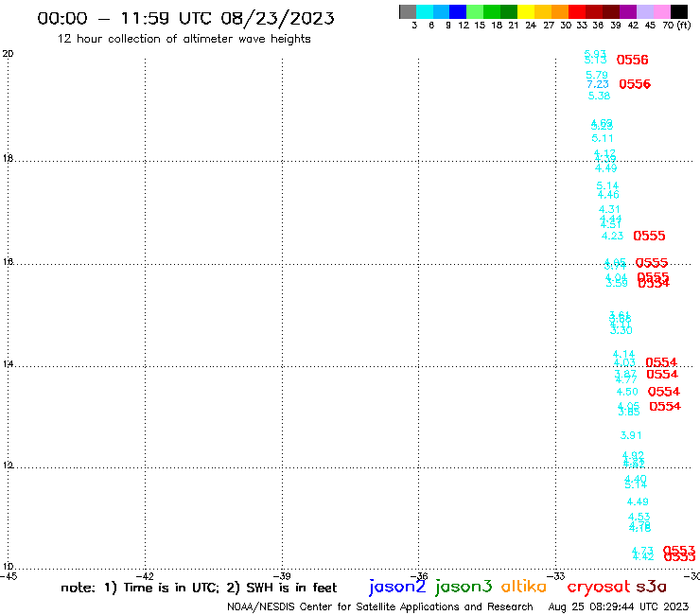This screenshot has height=615, width=700.
Task: Click the -39 longitude axis label
Action: pyautogui.click(x=282, y=576)
